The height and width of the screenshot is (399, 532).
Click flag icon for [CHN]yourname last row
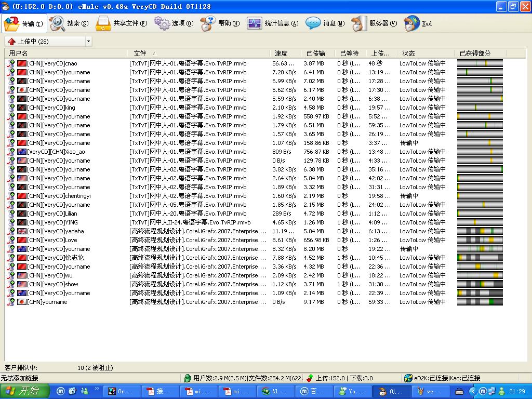tap(22, 302)
